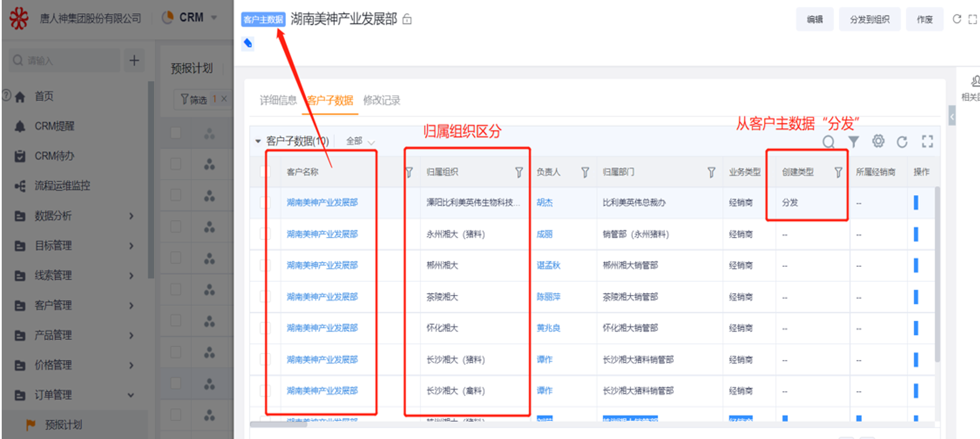Image resolution: width=980 pixels, height=439 pixels.
Task: Remove the 筛选 filter with X
Action: click(x=224, y=99)
